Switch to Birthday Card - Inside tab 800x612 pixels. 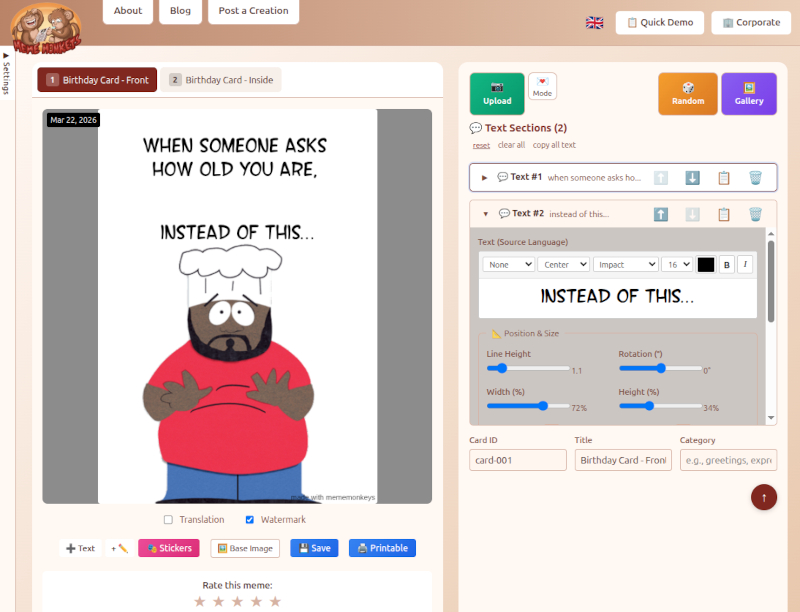coord(221,80)
